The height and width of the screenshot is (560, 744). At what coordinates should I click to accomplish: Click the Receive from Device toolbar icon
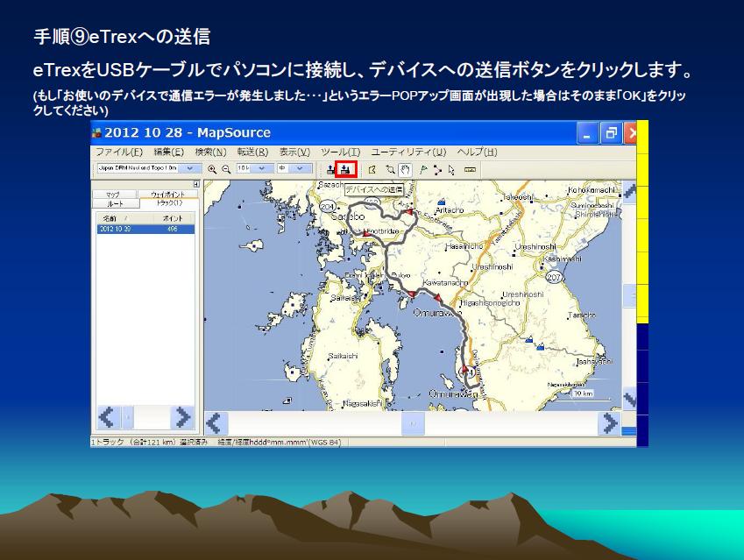pos(330,169)
